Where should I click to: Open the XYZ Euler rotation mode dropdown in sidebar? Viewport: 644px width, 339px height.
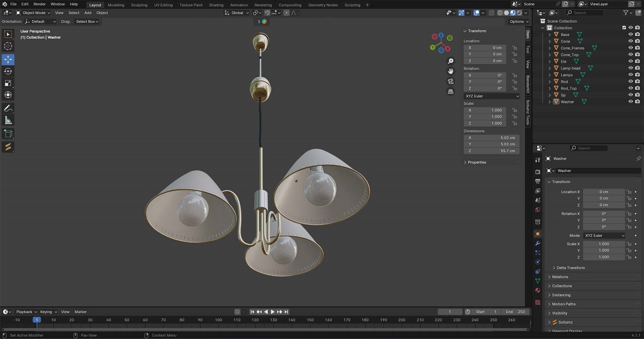click(x=491, y=96)
